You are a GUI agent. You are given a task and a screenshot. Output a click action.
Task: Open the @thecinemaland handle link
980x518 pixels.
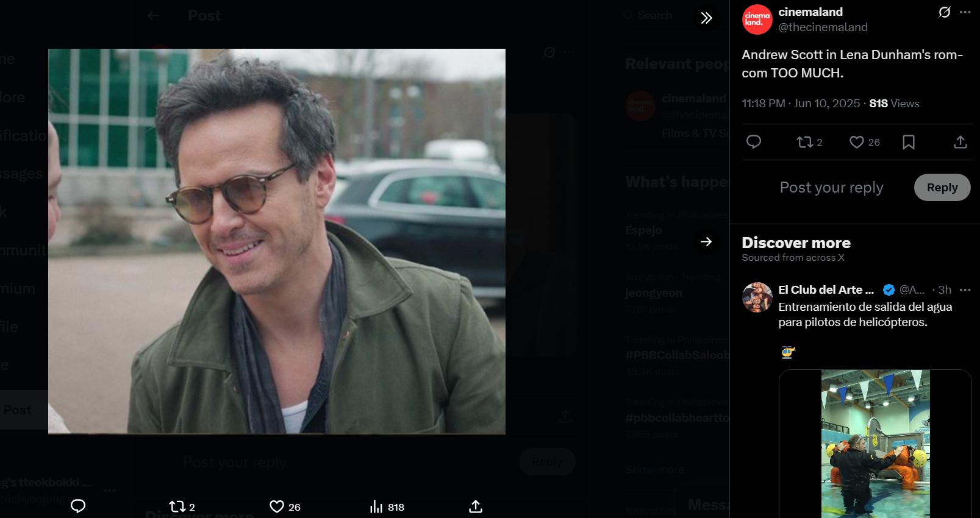click(823, 27)
